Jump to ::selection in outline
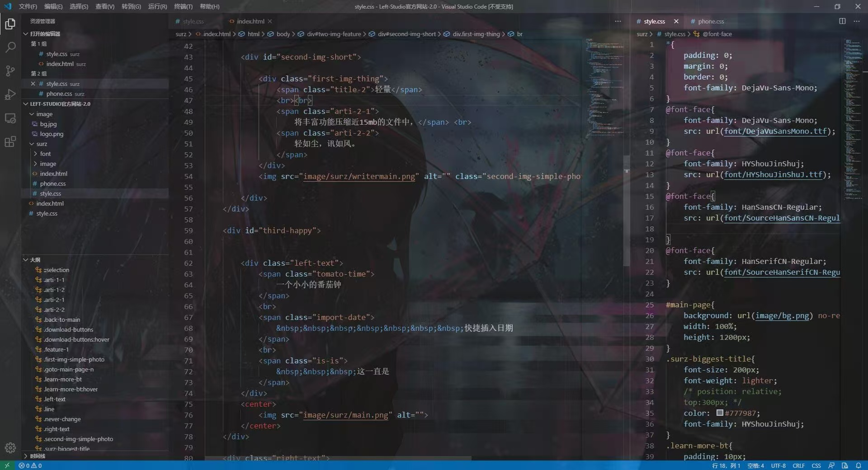Screen dimensions: 868x470 pyautogui.click(x=95, y=270)
